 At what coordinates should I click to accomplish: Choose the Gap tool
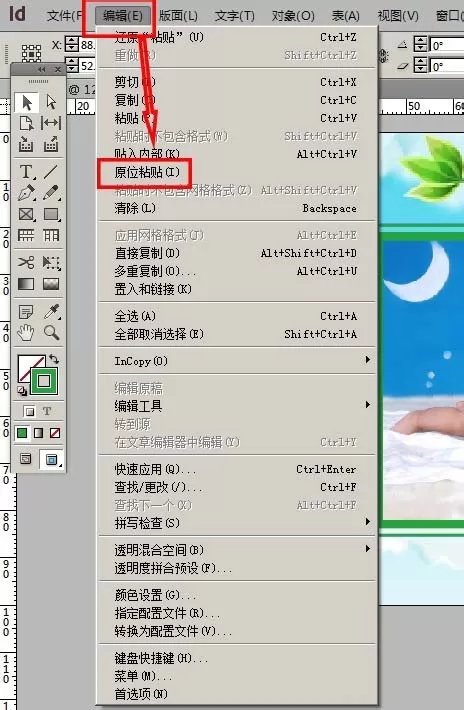51,123
